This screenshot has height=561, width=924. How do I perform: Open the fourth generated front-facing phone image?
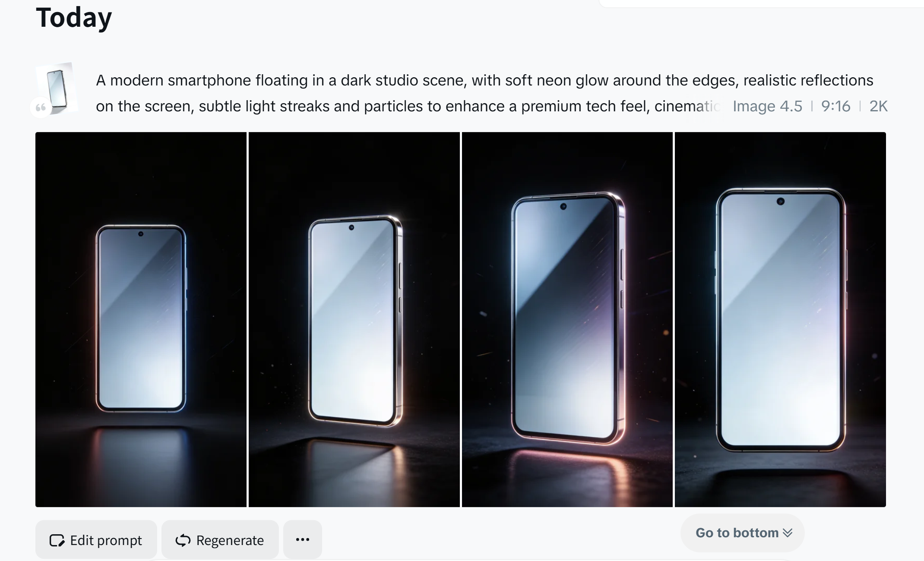coord(780,319)
